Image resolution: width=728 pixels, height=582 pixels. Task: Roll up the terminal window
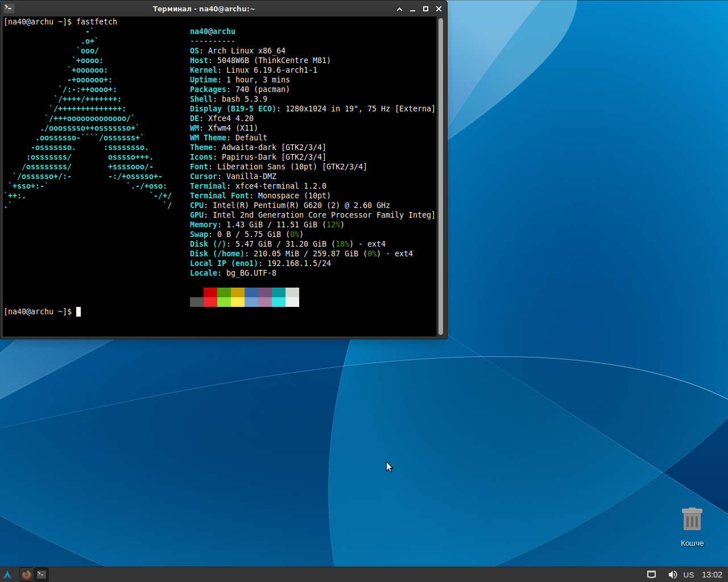click(399, 9)
